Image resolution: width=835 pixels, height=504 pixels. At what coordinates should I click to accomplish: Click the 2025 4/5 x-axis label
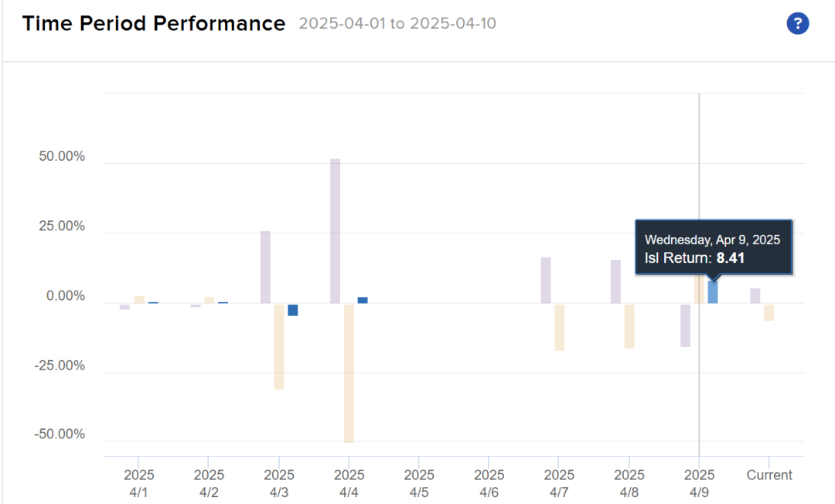(419, 483)
